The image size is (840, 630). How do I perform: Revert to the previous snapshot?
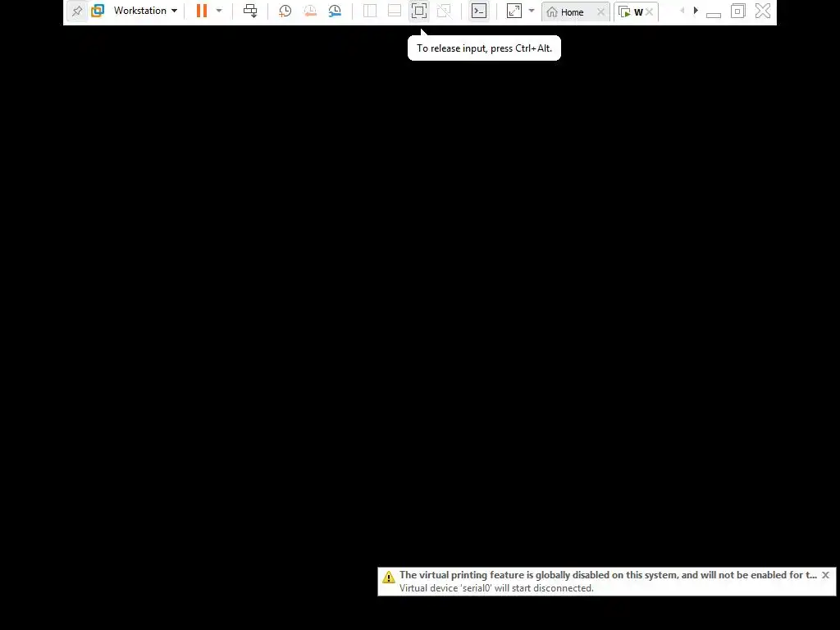pos(309,11)
